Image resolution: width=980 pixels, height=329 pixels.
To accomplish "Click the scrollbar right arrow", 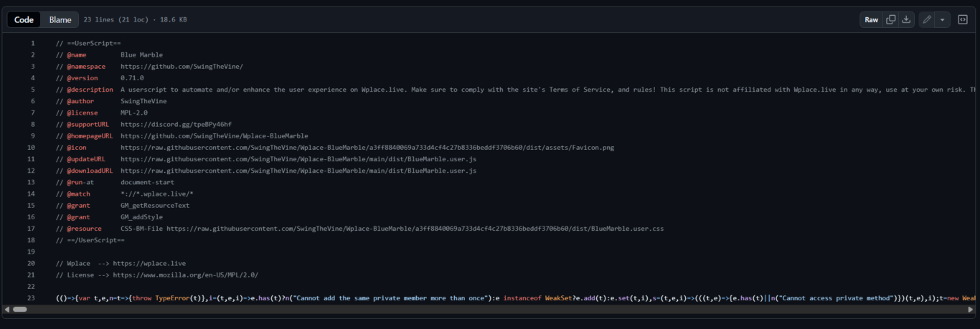I will coord(971,309).
